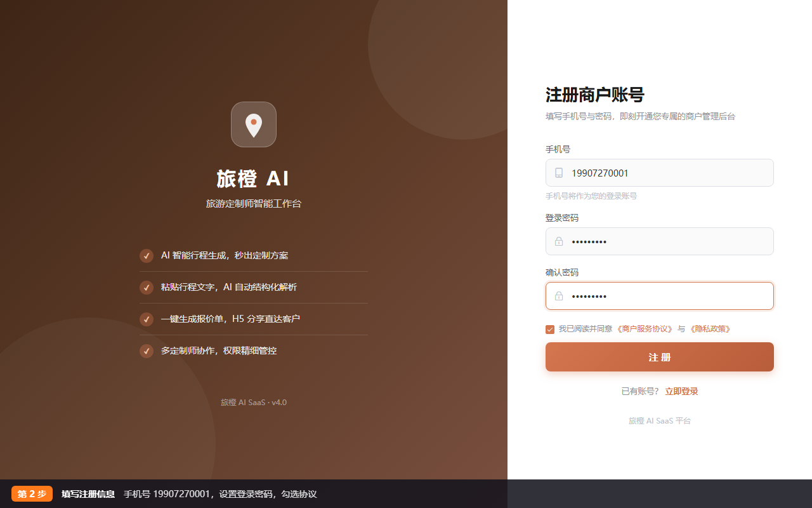
Task: Click the 粘贴行程文字，AI 自动结构化解析 text
Action: click(229, 287)
